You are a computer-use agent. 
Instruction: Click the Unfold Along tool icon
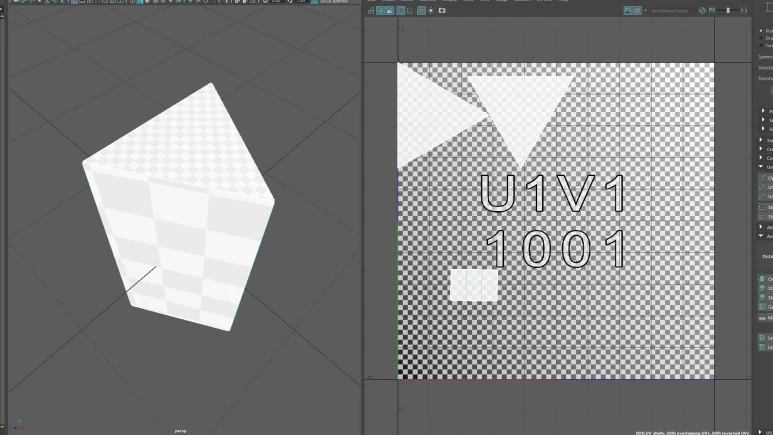(x=762, y=197)
